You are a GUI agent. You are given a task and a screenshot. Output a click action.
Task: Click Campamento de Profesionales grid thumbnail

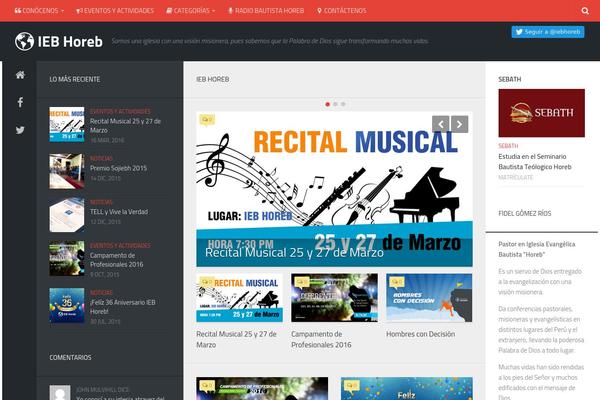coord(334,298)
